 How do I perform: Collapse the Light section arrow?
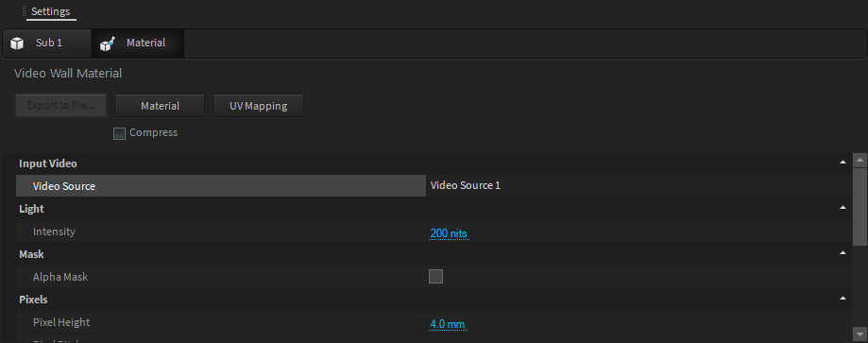842,208
